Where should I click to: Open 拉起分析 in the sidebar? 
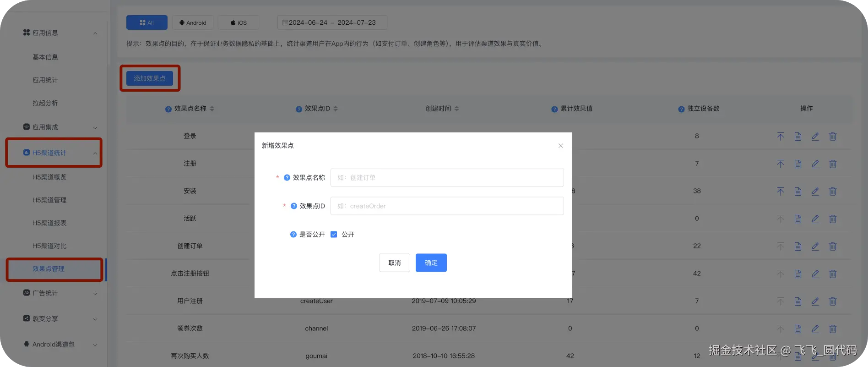[x=45, y=103]
